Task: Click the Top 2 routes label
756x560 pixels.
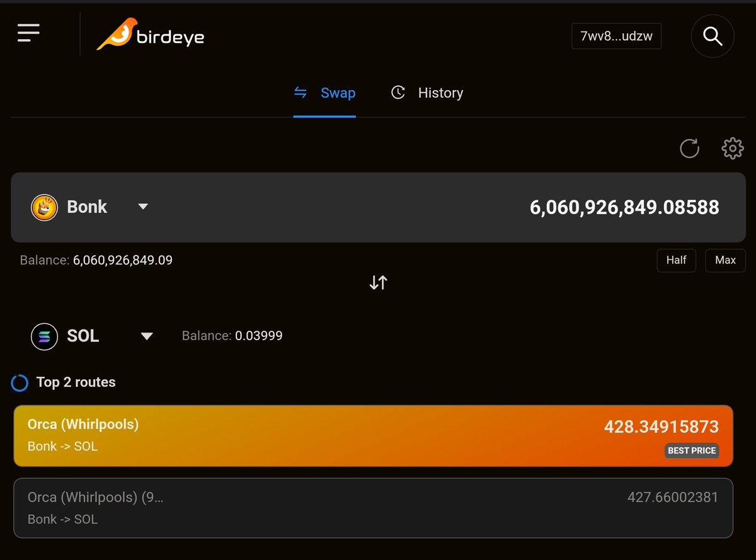Action: tap(76, 382)
